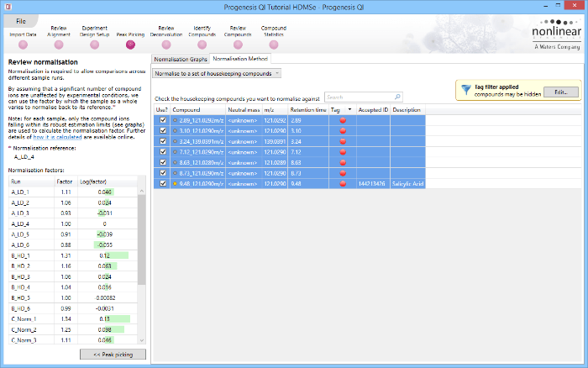Uncheck Use for compound 3.10_121.0290m/z
This screenshot has height=368, width=588.
pos(163,130)
